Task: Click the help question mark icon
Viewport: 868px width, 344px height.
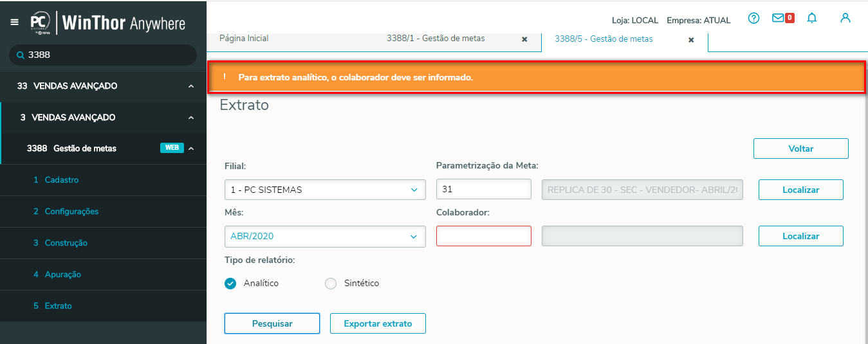Action: [753, 19]
